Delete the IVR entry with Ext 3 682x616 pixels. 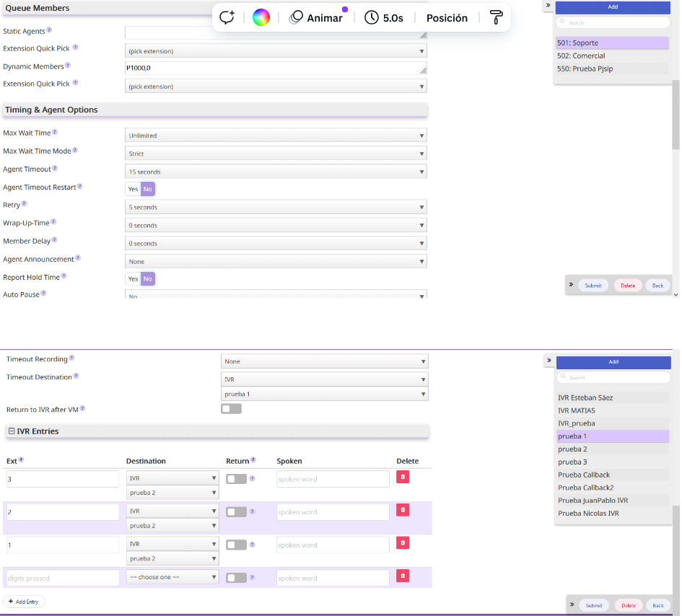[403, 477]
